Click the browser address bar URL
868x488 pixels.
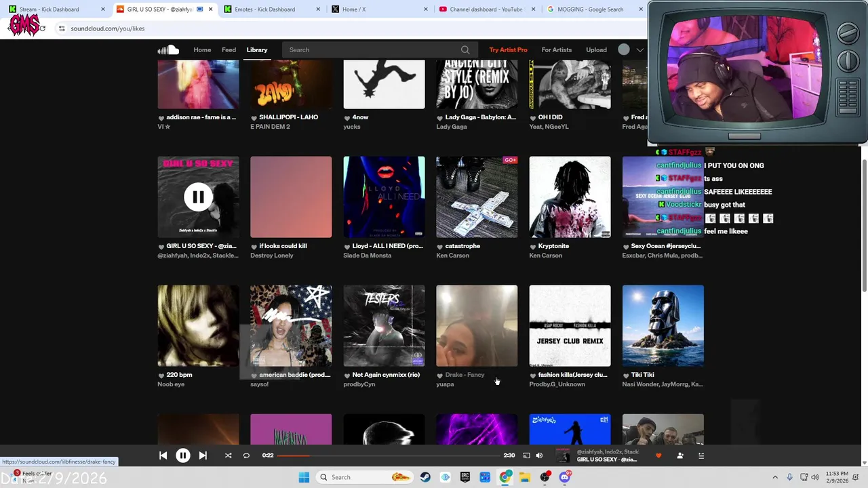pyautogui.click(x=108, y=28)
